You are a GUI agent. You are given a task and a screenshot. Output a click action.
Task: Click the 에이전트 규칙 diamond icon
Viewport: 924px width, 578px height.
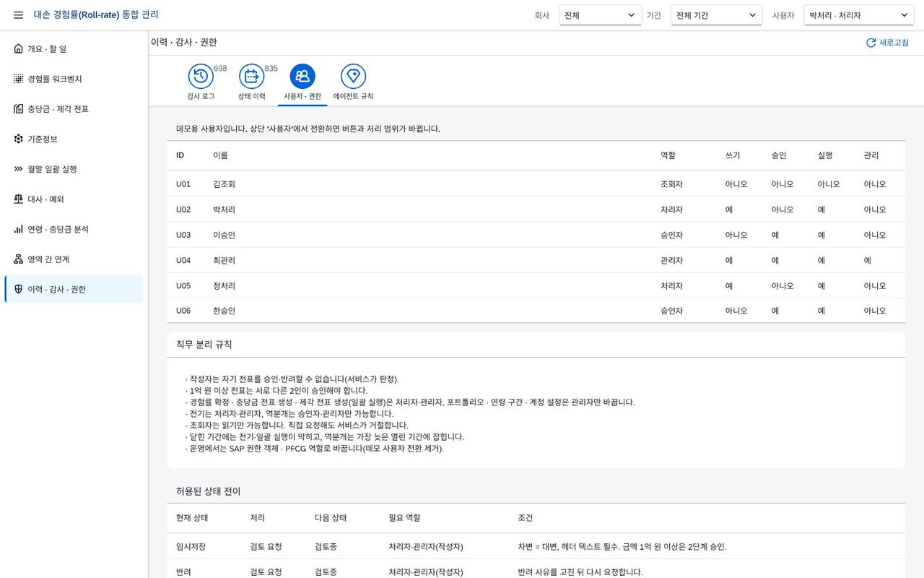pos(353,76)
